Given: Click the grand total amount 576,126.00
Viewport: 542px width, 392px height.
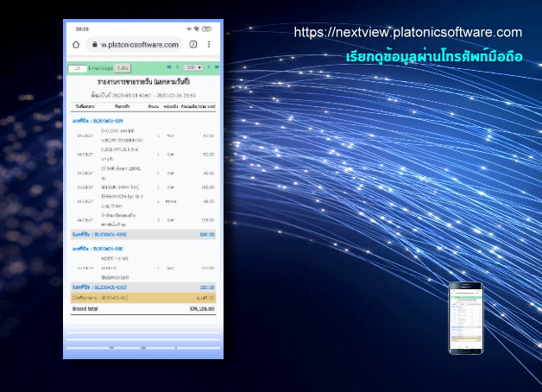Looking at the screenshot, I should coord(202,309).
